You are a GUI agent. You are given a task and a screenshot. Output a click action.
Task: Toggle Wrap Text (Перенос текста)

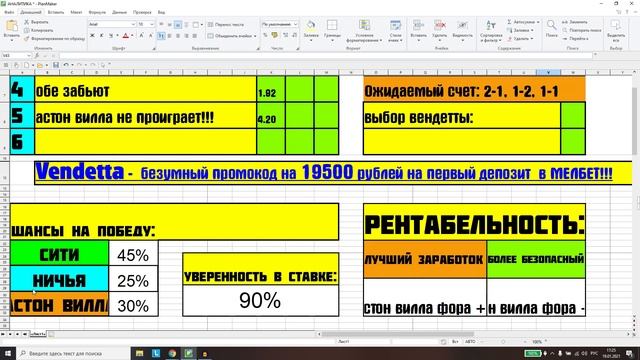(226, 24)
